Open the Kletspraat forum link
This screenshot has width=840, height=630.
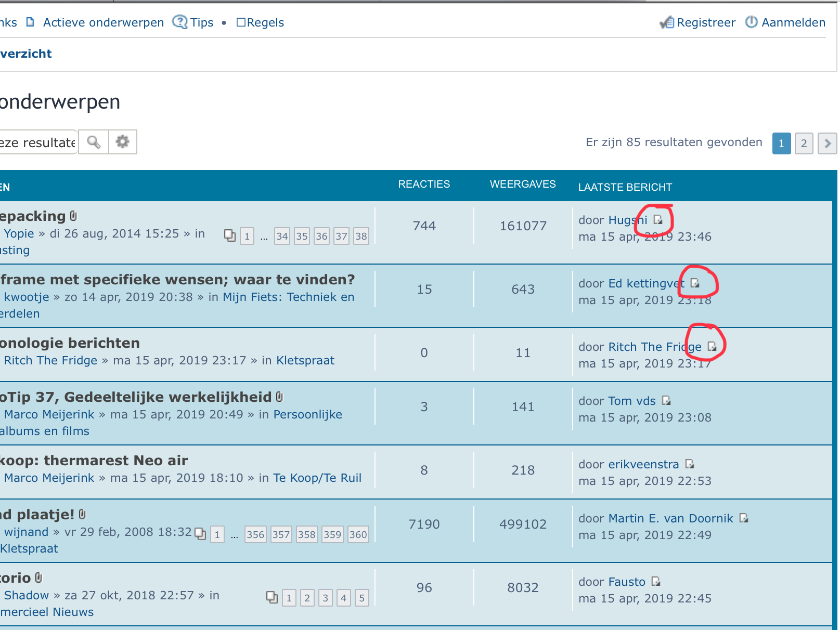click(305, 360)
